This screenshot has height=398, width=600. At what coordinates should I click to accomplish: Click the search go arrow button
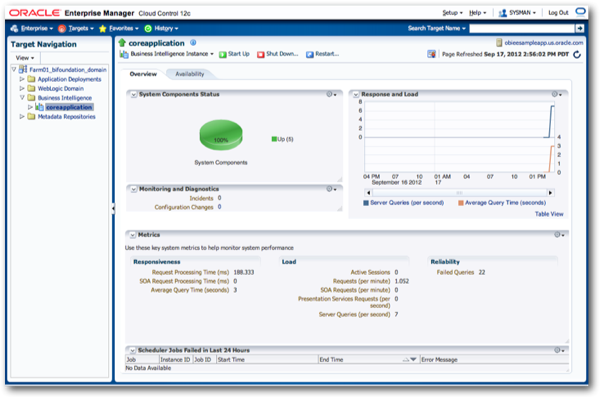click(580, 28)
